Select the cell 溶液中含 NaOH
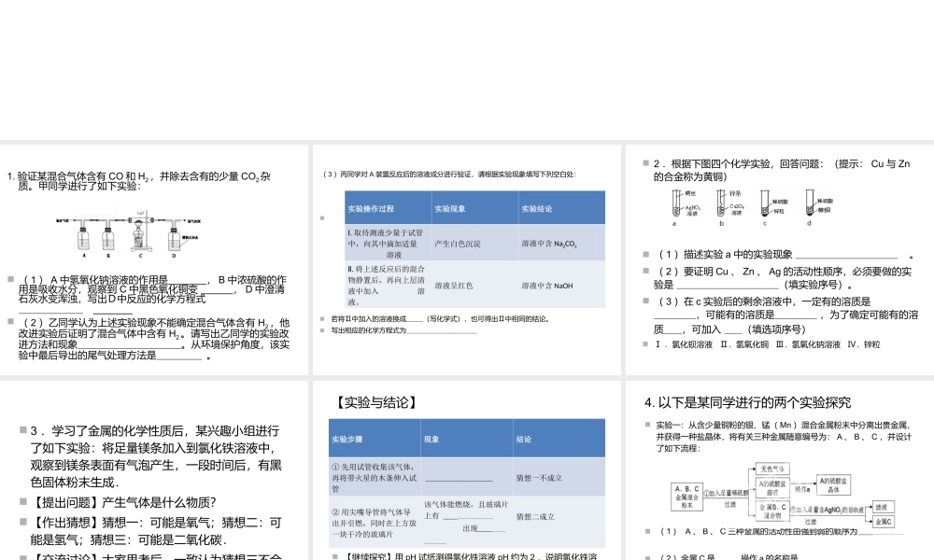The width and height of the screenshot is (934, 560). click(x=561, y=285)
